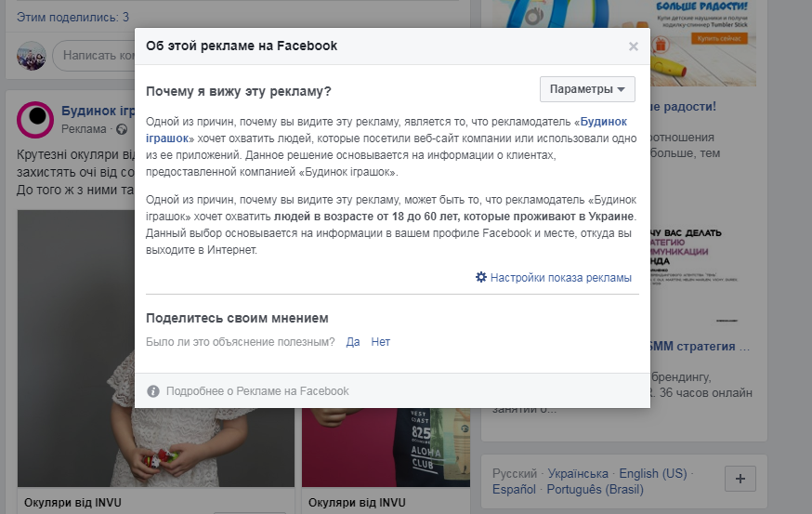The image size is (812, 514).
Task: Open the SMM стратегия sidebar ad title
Action: 700,347
